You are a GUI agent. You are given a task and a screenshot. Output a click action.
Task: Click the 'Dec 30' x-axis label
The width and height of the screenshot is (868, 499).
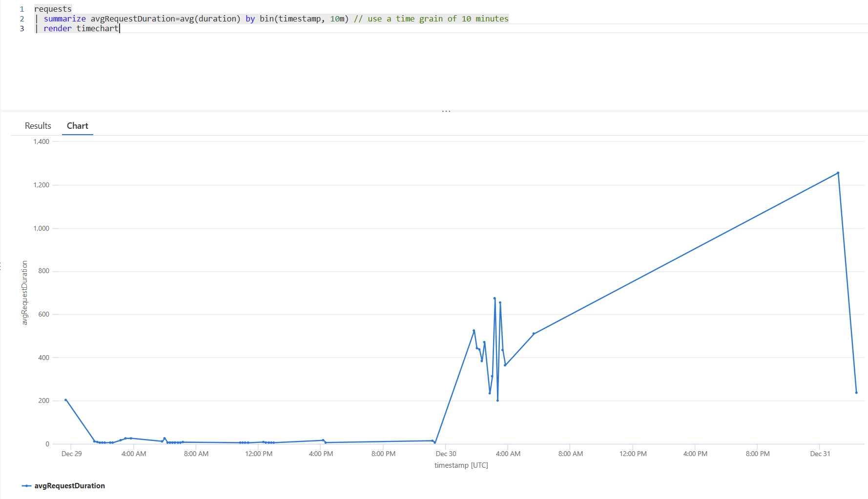pos(446,454)
